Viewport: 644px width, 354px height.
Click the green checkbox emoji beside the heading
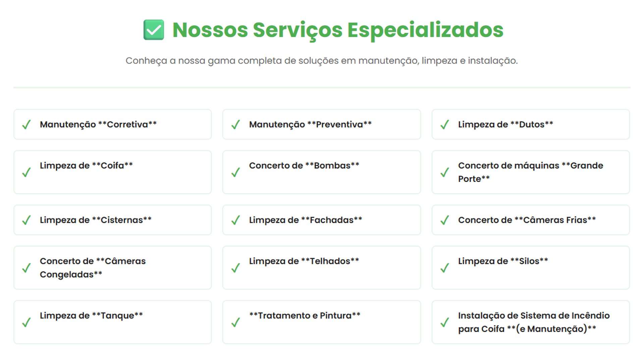[x=154, y=30]
